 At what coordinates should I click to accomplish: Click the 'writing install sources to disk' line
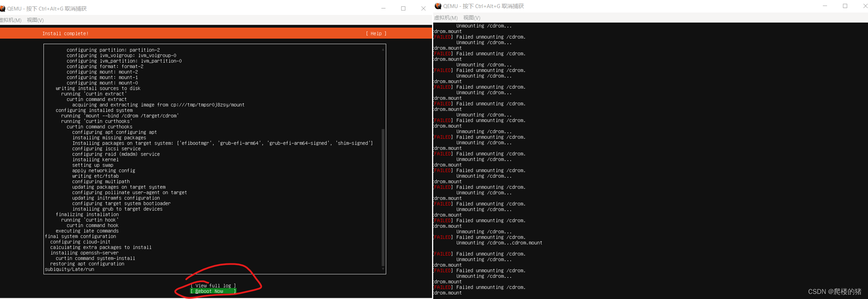(98, 88)
